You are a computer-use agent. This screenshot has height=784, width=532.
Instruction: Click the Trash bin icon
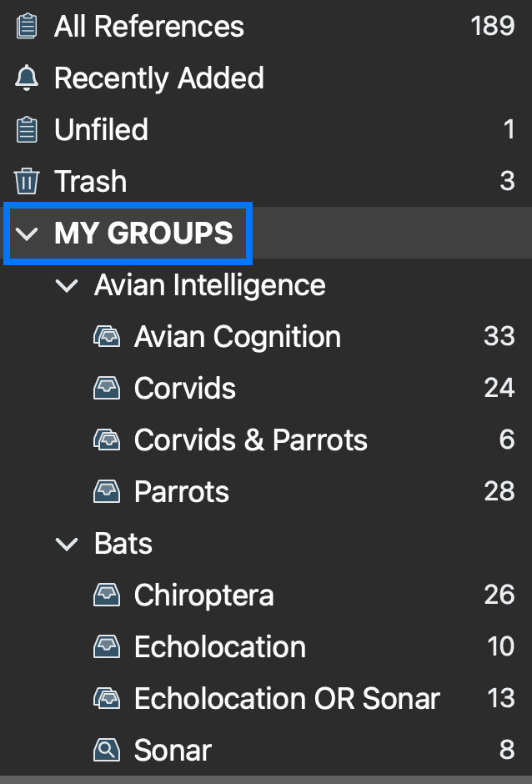[x=27, y=181]
